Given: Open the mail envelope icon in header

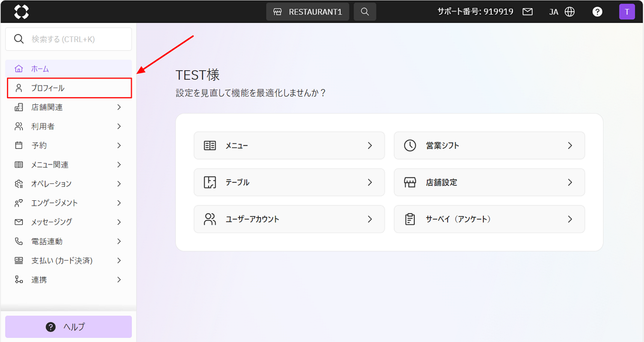Looking at the screenshot, I should point(527,12).
